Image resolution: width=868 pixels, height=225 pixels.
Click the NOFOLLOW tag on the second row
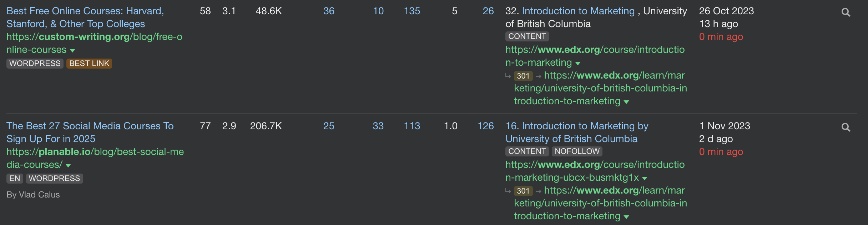tap(577, 151)
